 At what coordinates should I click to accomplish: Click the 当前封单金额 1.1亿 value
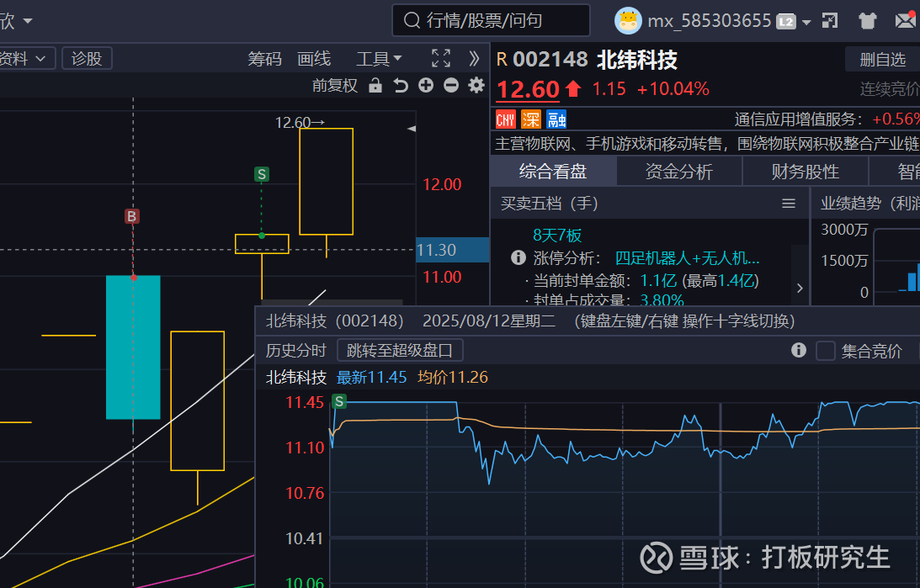pyautogui.click(x=658, y=281)
